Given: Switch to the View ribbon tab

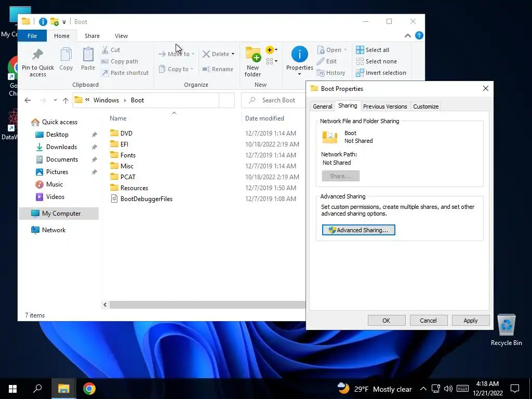Looking at the screenshot, I should (x=121, y=36).
